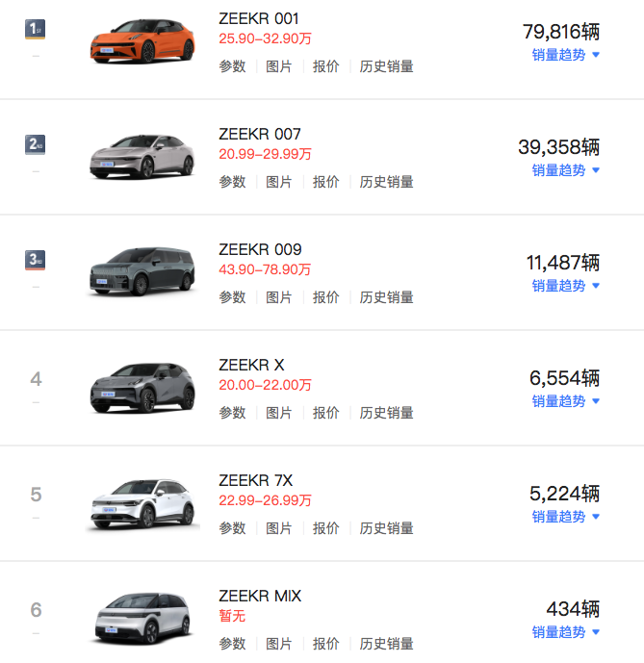Viewport: 644px width, 663px height.
Task: View 图片 for ZEEKR MIX
Action: click(279, 644)
